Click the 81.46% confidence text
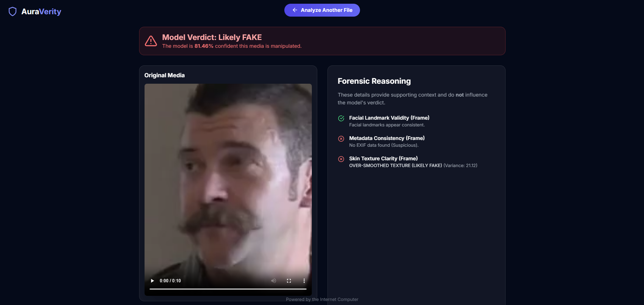Image resolution: width=644 pixels, height=305 pixels. point(204,46)
